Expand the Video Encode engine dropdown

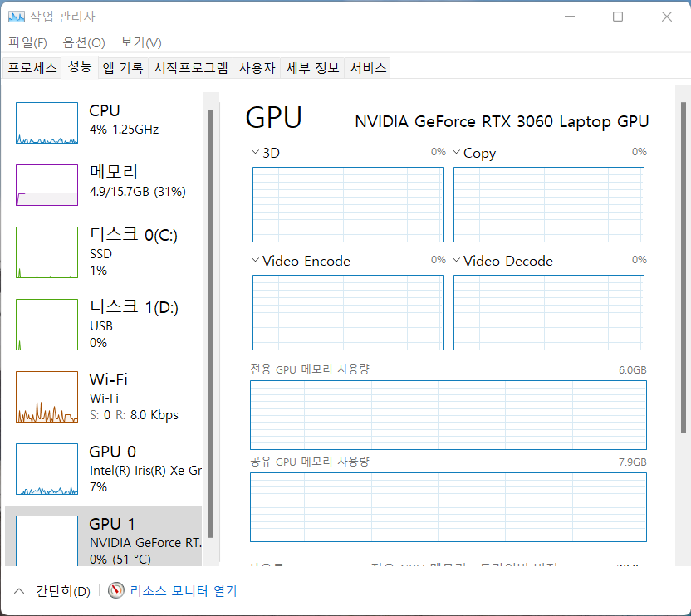(x=255, y=261)
